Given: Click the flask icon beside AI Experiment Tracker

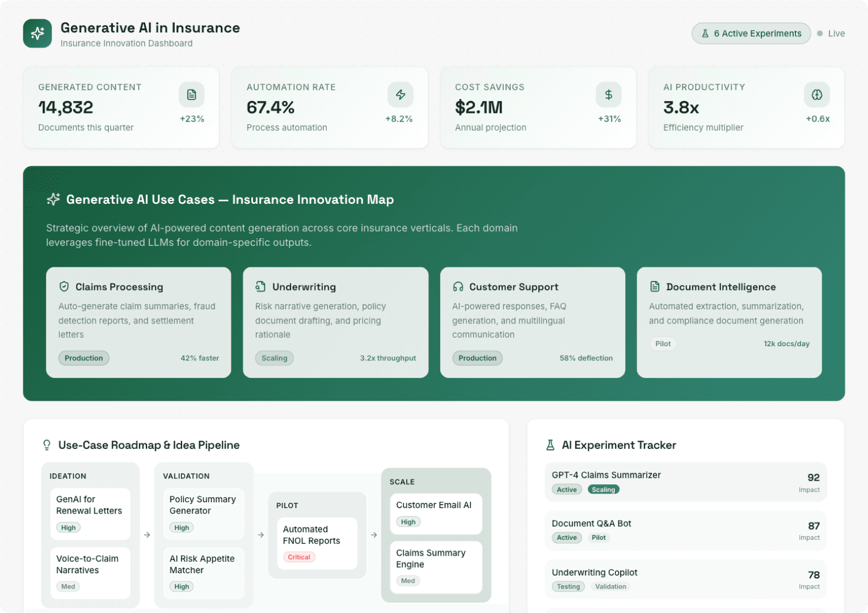Looking at the screenshot, I should [550, 445].
